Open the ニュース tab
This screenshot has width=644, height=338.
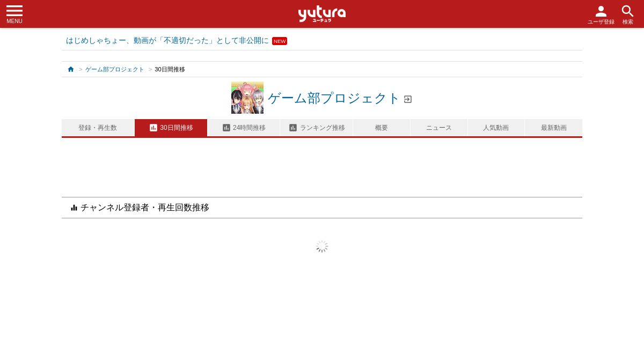click(x=439, y=128)
